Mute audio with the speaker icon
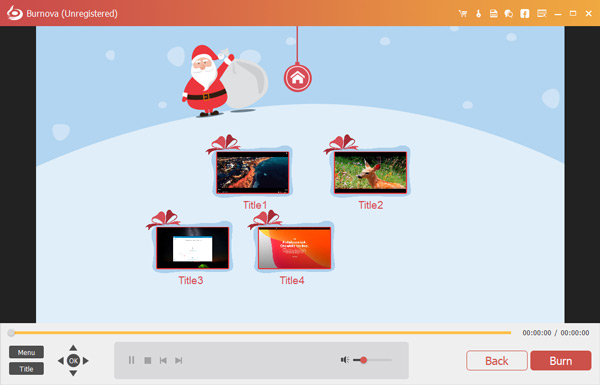Screen dimensions: 600x385 (x=344, y=360)
